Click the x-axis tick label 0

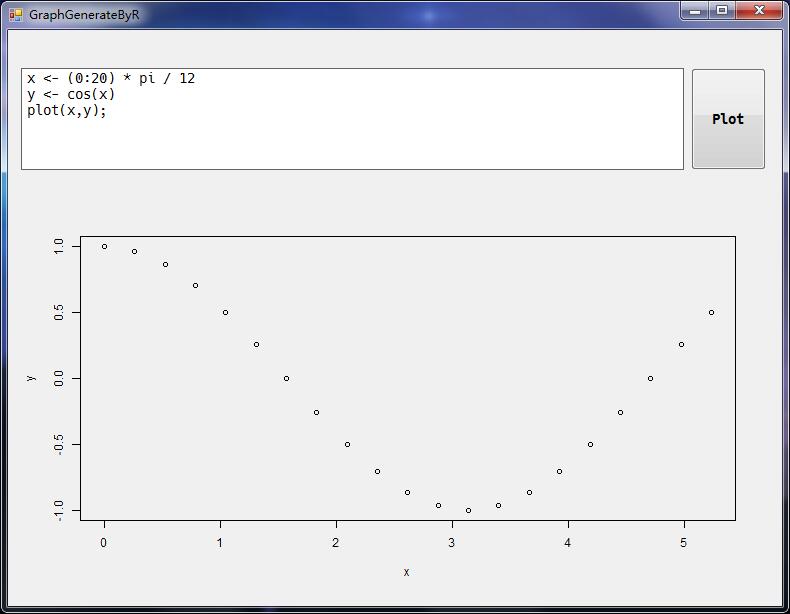click(x=104, y=543)
